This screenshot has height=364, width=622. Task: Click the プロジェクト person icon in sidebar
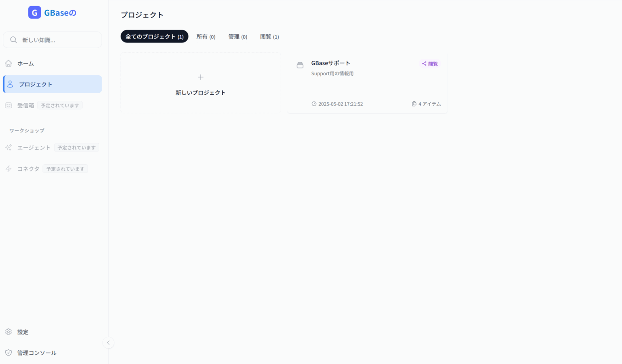tap(10, 84)
